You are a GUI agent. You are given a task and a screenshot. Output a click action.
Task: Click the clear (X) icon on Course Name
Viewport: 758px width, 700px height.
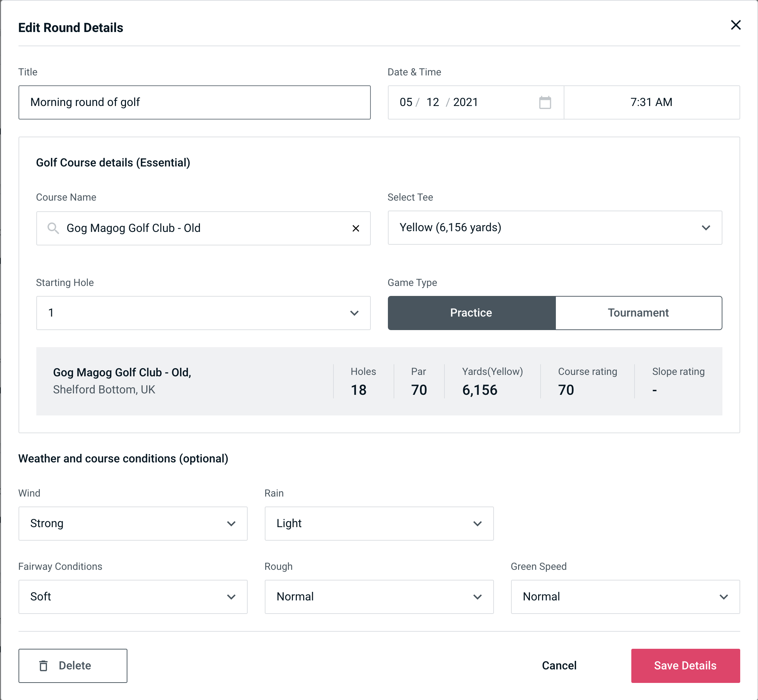point(356,228)
